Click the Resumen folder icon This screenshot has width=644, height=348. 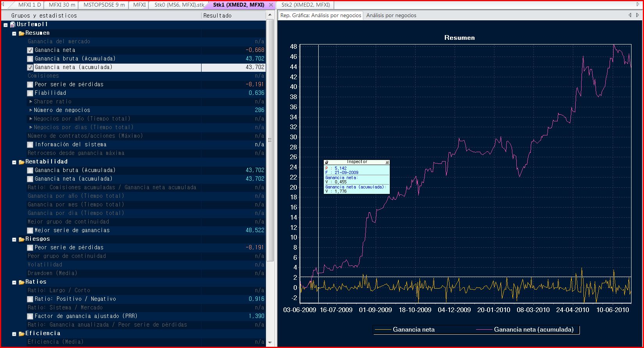[21, 34]
